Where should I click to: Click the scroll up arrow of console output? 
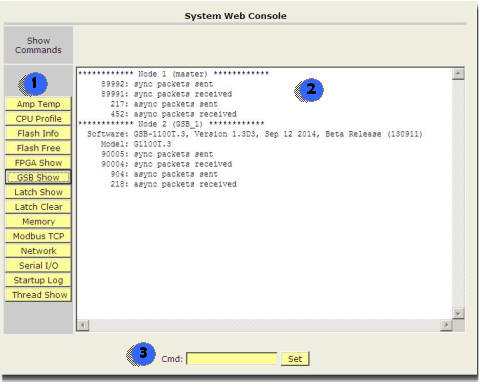click(458, 74)
